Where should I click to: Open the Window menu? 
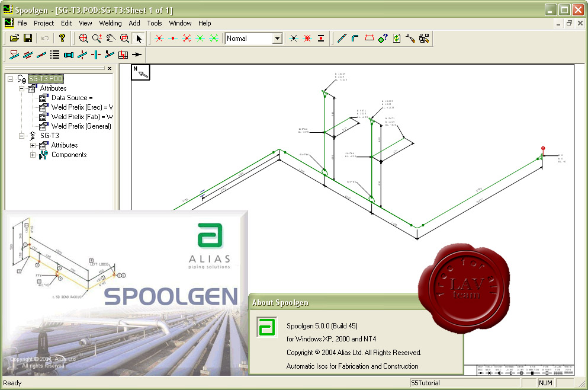coord(181,23)
